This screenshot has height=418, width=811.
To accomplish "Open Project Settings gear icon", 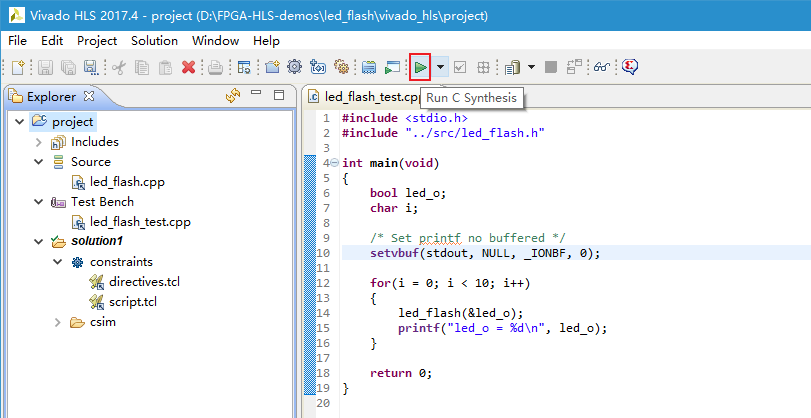I will (x=294, y=67).
